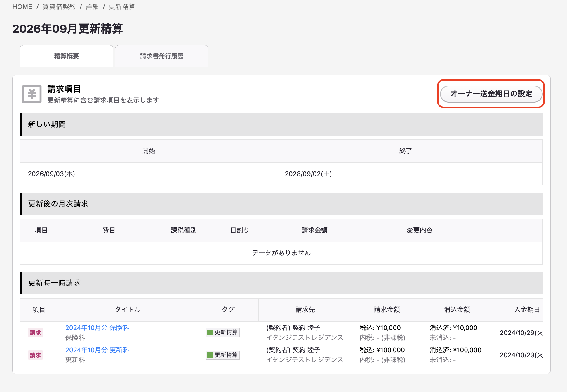The height and width of the screenshot is (392, 567).
Task: Click 更新精算に含む請求項目を表示します description
Action: point(103,100)
